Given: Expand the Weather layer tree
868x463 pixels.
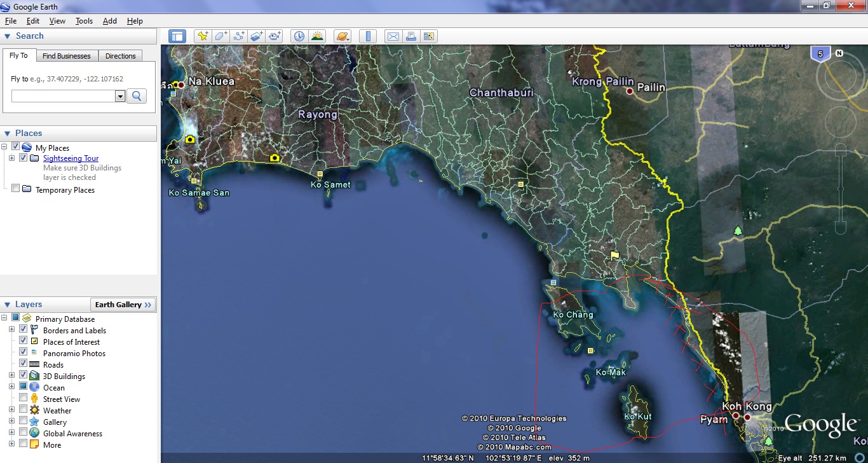Looking at the screenshot, I should tap(11, 410).
